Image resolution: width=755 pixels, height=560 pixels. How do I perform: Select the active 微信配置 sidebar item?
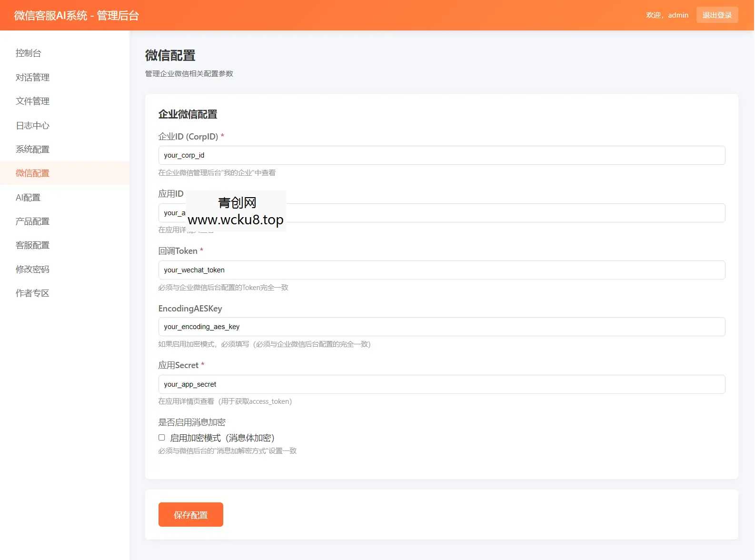tap(65, 173)
